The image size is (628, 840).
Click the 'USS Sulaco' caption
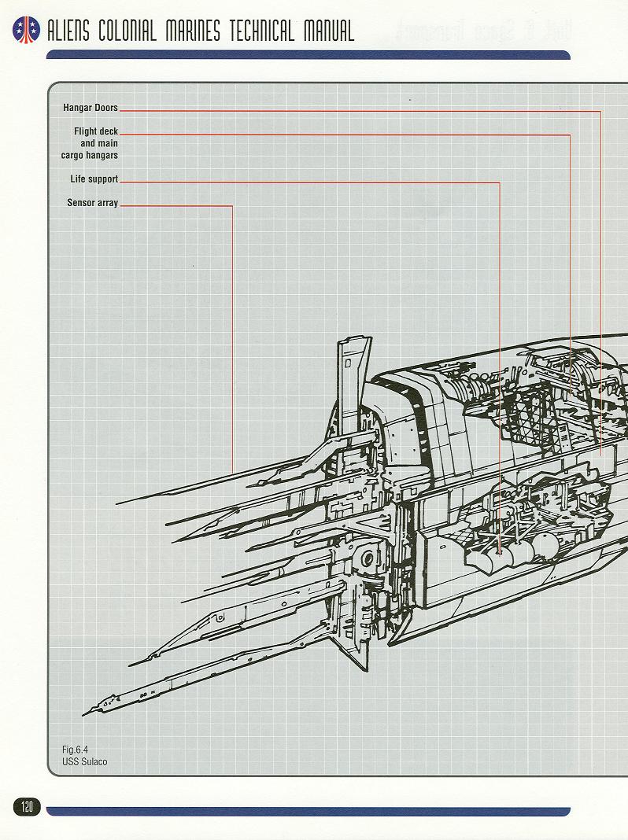[x=85, y=762]
